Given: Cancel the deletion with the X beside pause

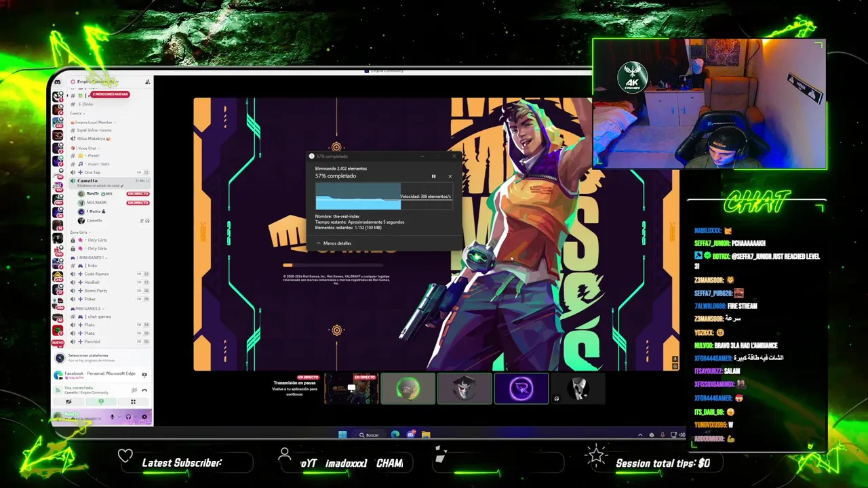Looking at the screenshot, I should 450,176.
